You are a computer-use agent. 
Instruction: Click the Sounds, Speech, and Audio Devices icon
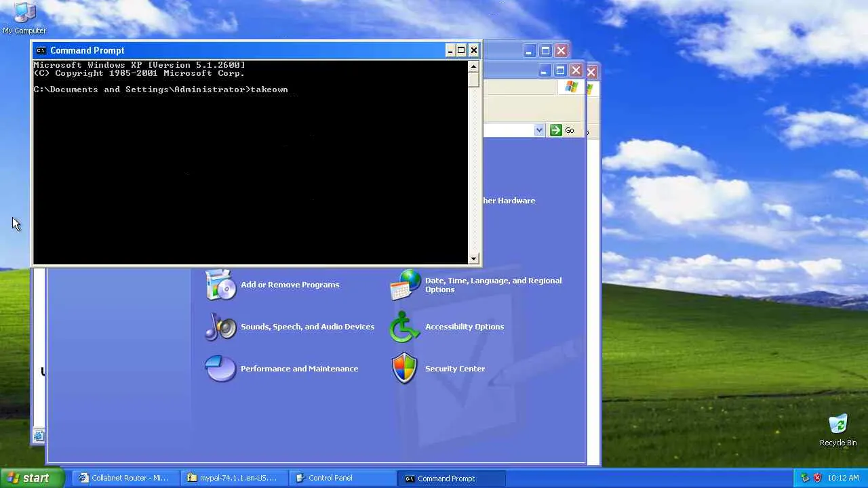(220, 327)
